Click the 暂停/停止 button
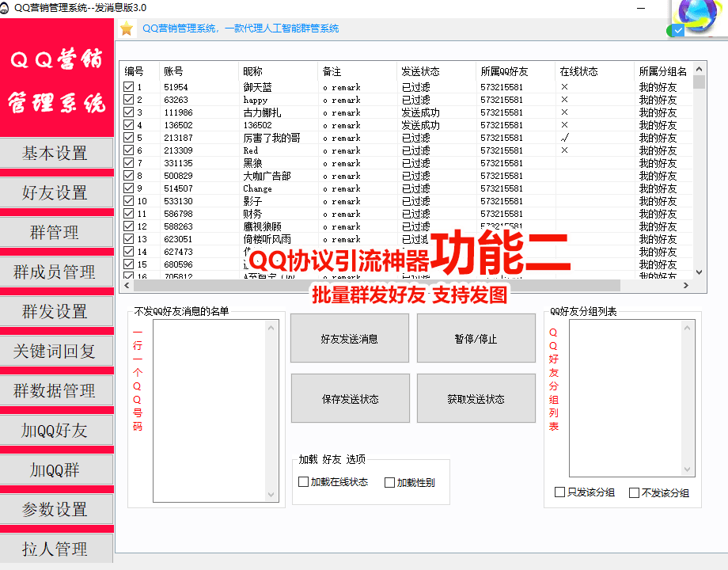Viewport: 728px width, 570px height. pyautogui.click(x=476, y=338)
